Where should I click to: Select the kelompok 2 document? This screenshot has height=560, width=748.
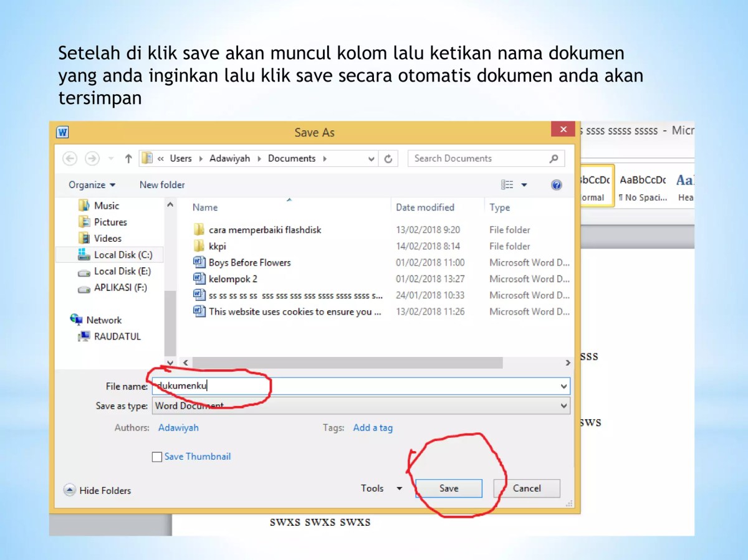(x=234, y=278)
